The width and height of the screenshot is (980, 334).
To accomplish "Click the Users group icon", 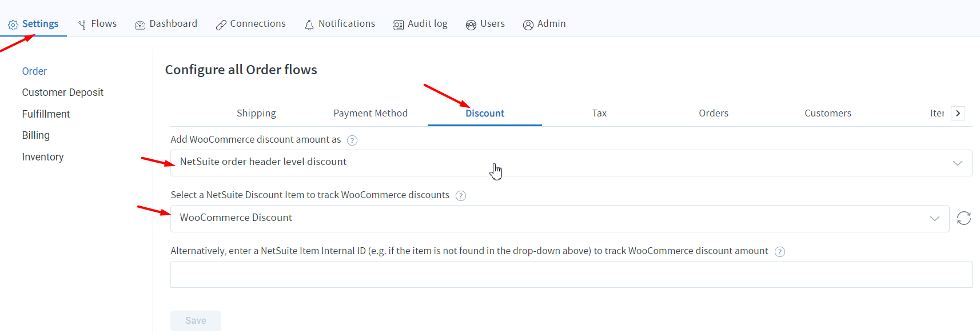I will pyautogui.click(x=471, y=25).
